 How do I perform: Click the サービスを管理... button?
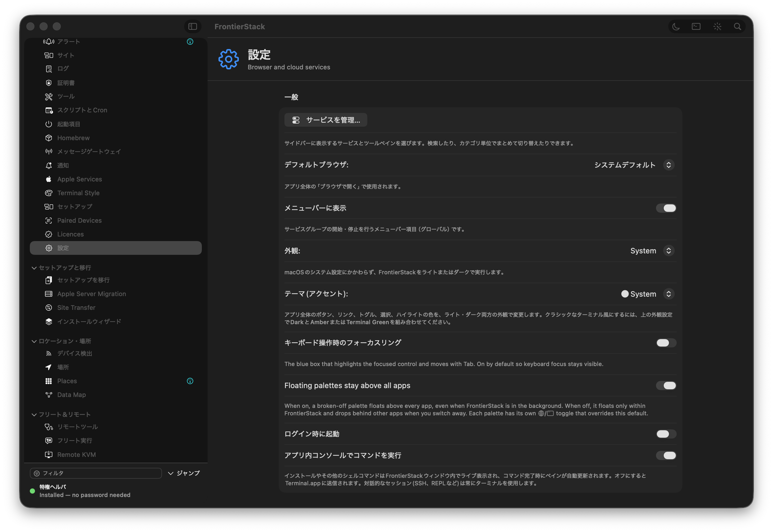tap(326, 120)
